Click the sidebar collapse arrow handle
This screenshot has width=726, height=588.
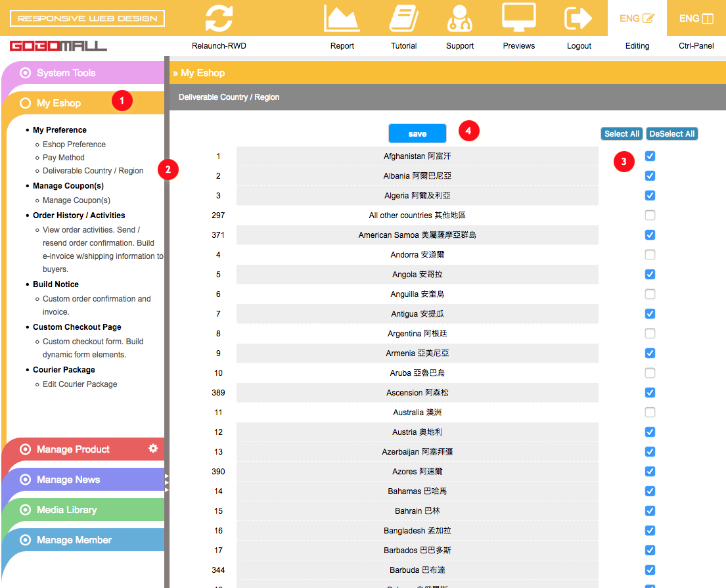click(167, 483)
